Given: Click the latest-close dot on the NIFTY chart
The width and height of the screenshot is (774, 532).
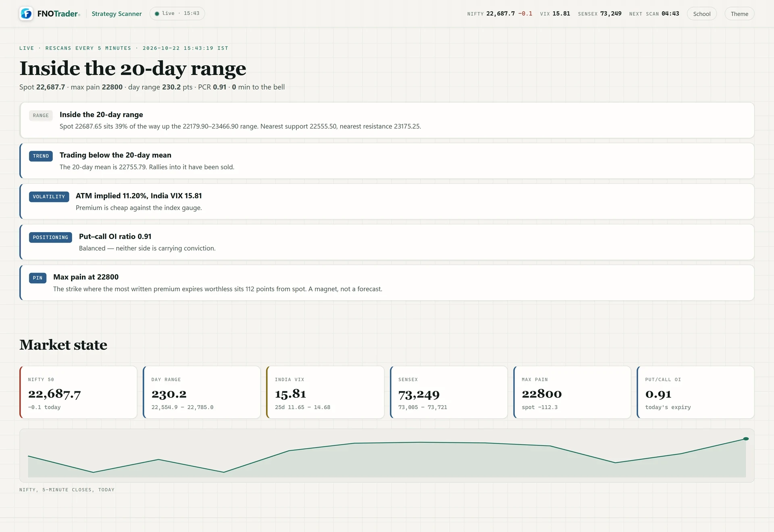Looking at the screenshot, I should coord(746,438).
